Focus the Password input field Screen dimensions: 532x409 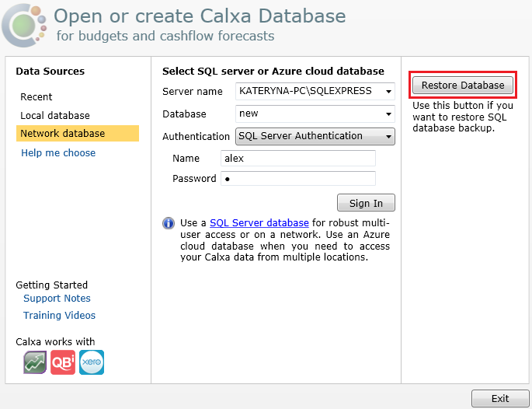(x=298, y=178)
